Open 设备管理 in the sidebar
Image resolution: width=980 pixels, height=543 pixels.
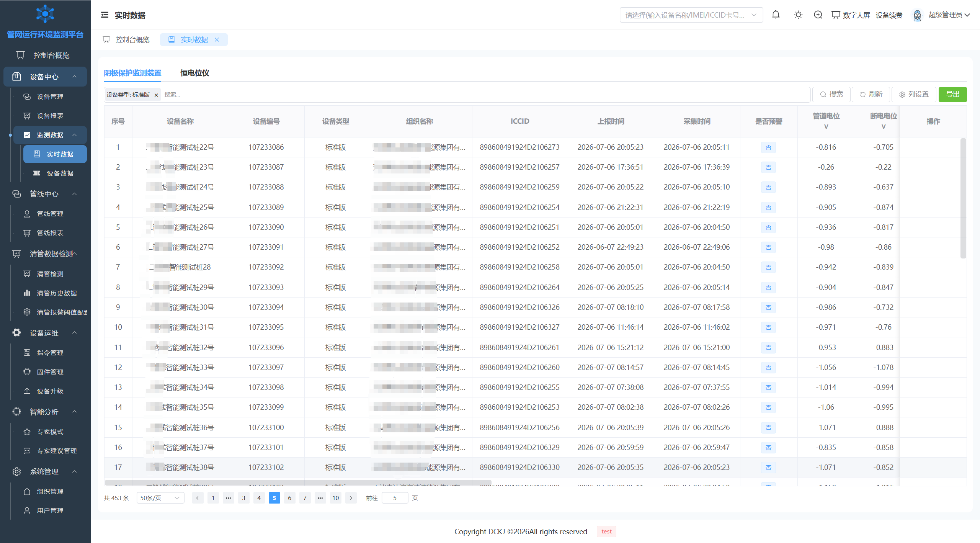click(50, 96)
